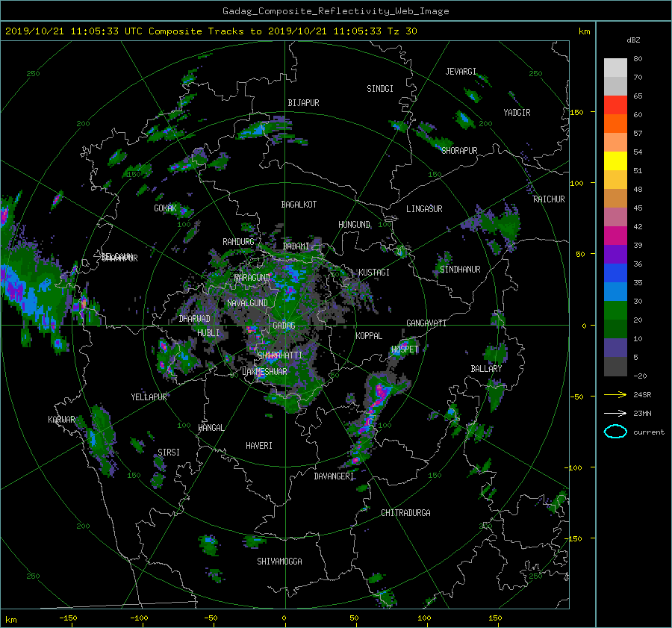The image size is (672, 628).
Task: Click the BIJAPUR city label
Action: 303,103
